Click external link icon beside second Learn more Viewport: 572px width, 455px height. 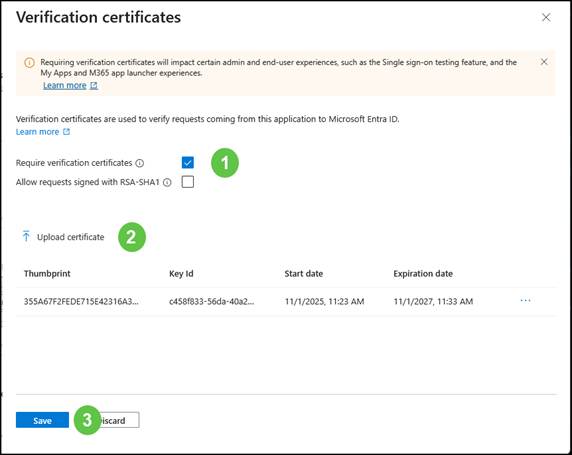(x=66, y=132)
